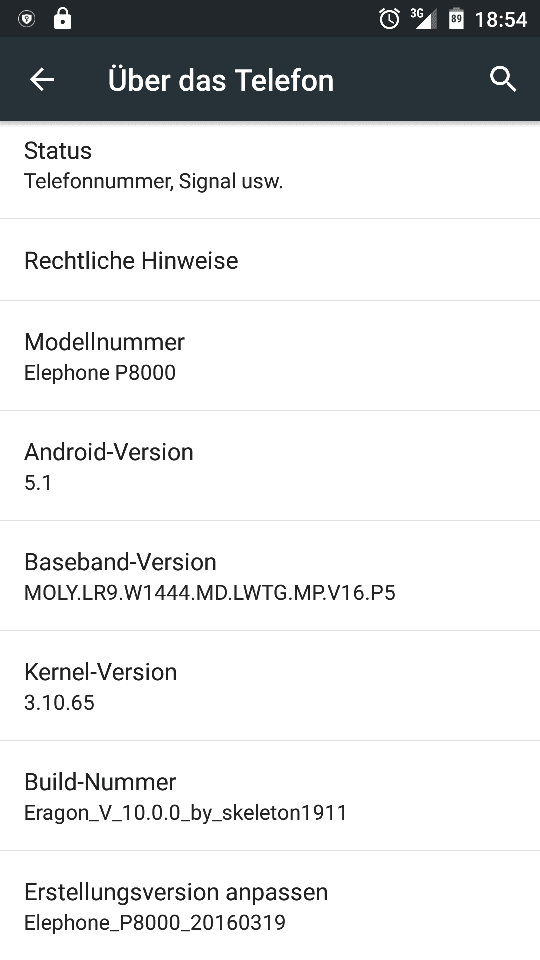Tap the lock icon in status bar
This screenshot has height=960, width=540.
coord(62,18)
